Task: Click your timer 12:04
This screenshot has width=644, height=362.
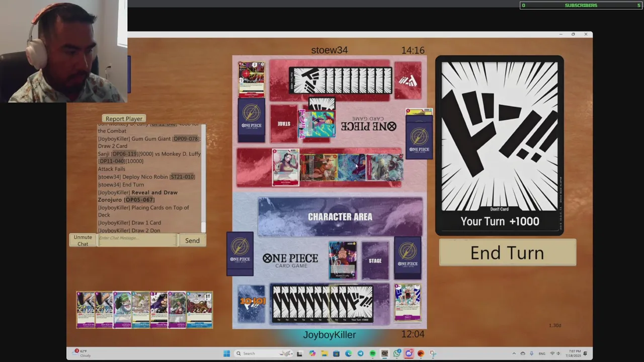Action: pos(413,334)
